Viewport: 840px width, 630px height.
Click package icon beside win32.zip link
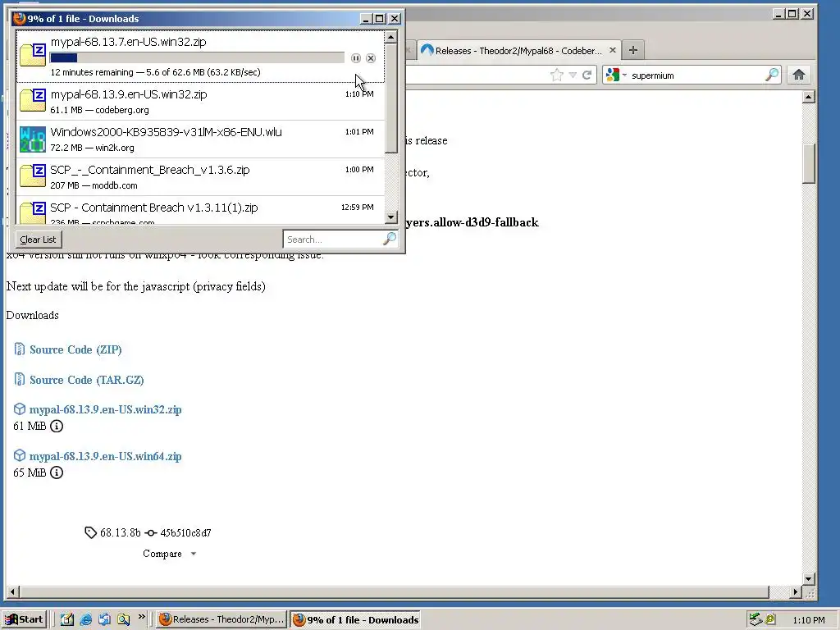click(20, 409)
